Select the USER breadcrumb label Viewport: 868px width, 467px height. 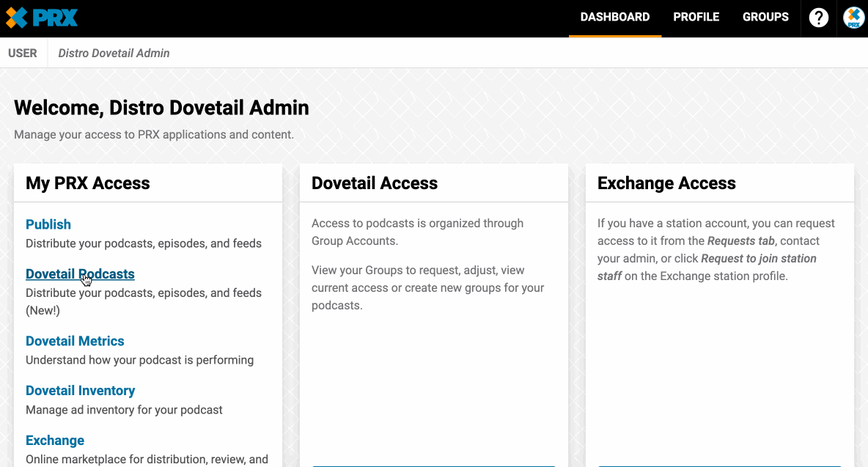tap(23, 53)
